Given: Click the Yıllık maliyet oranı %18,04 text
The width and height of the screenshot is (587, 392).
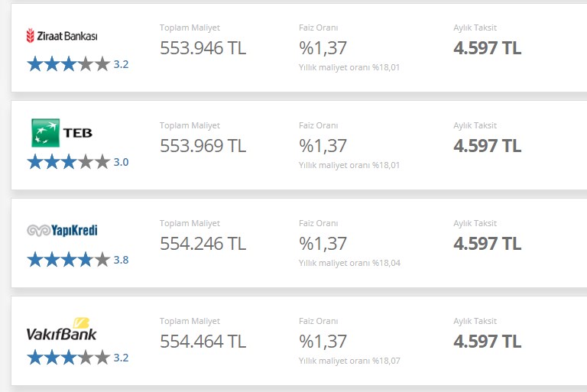Looking at the screenshot, I should (349, 263).
